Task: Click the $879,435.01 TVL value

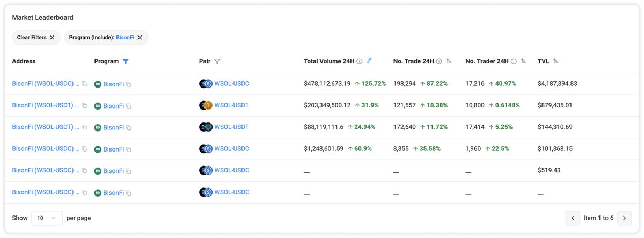Action: (x=555, y=105)
